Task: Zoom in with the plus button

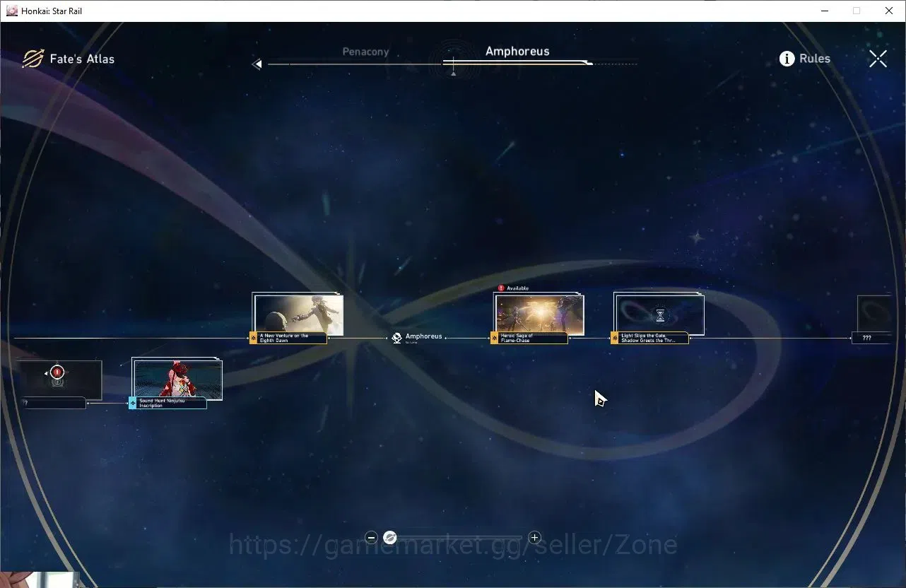Action: point(535,538)
